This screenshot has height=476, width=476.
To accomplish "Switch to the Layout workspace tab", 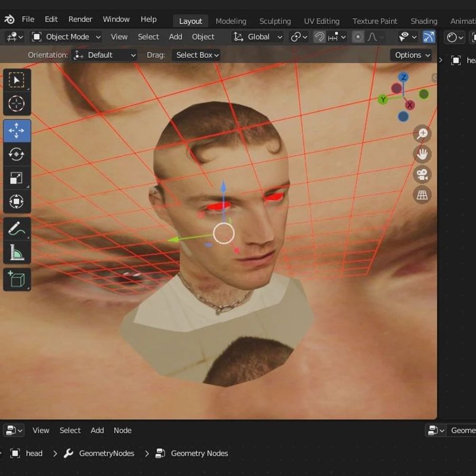I will click(190, 21).
